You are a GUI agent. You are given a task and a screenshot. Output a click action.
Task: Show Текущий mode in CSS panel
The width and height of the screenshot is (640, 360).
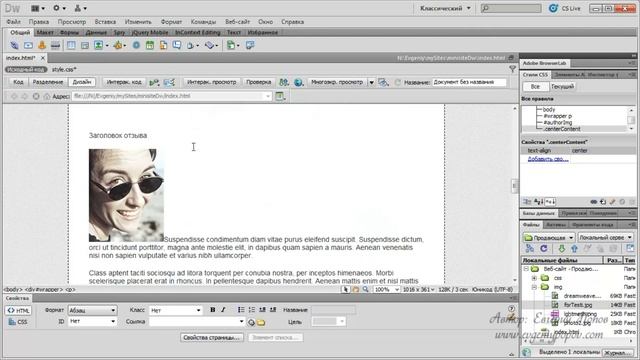click(562, 87)
